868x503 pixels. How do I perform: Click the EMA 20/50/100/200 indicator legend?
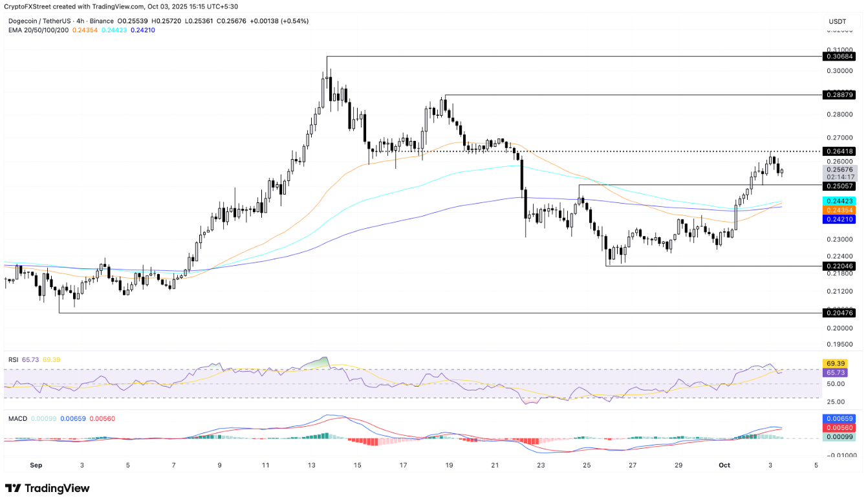[x=40, y=30]
